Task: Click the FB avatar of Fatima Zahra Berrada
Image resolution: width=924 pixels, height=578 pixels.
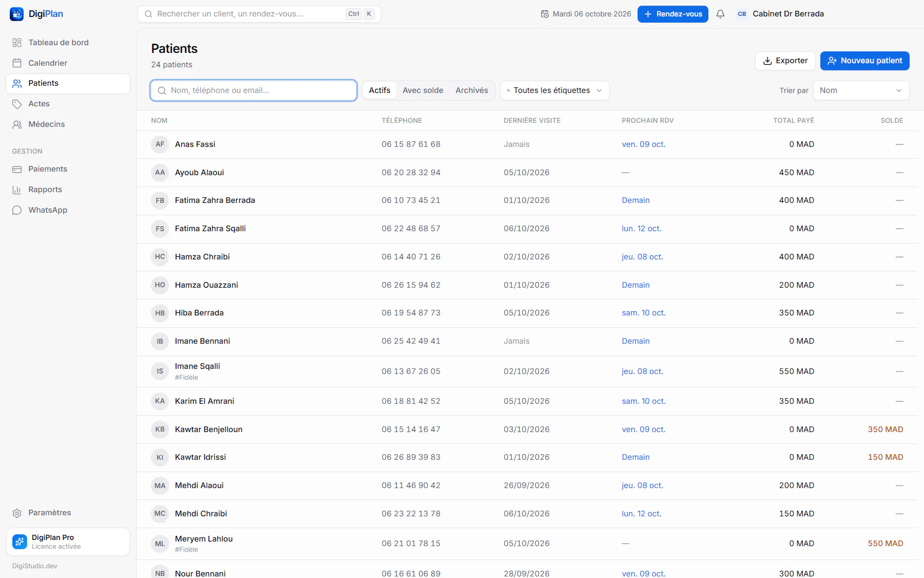Action: [x=160, y=200]
